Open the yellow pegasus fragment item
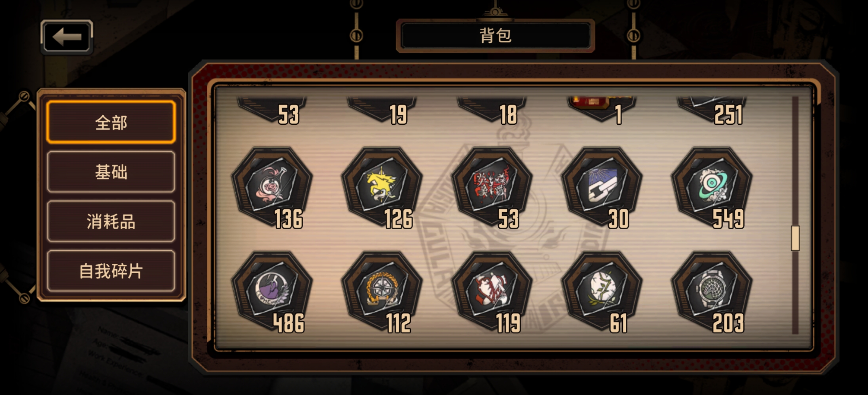Viewport: 868px width, 395px height. pos(382,187)
